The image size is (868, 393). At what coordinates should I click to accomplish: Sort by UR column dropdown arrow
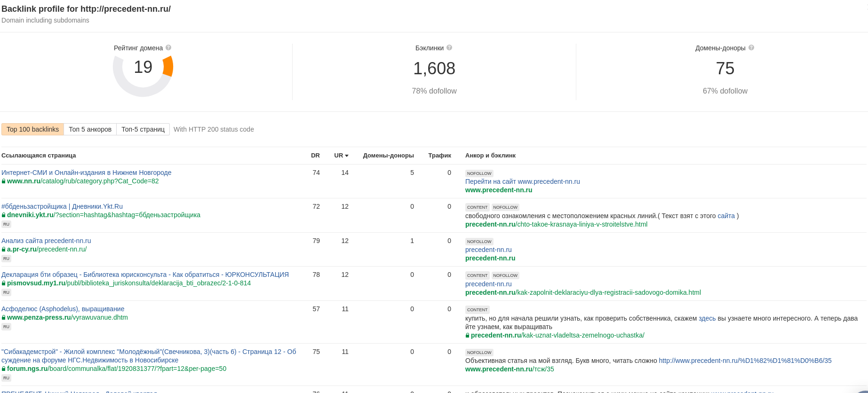[347, 156]
